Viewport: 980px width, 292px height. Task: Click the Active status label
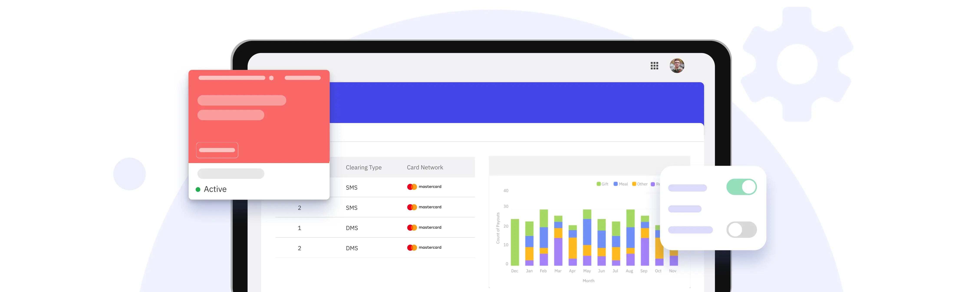coord(215,189)
